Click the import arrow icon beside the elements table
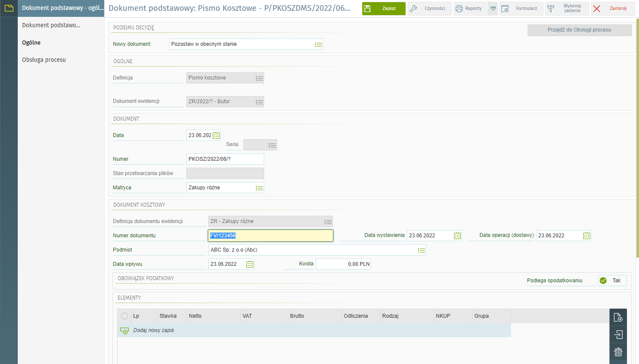Screen dimensions: 639x364 point(618,335)
